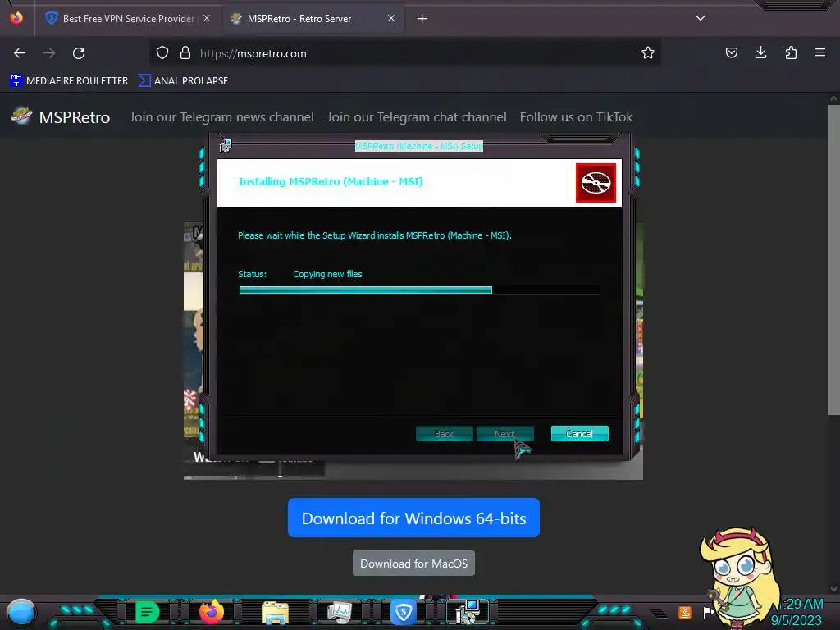Click the Next button in setup wizard

[504, 433]
